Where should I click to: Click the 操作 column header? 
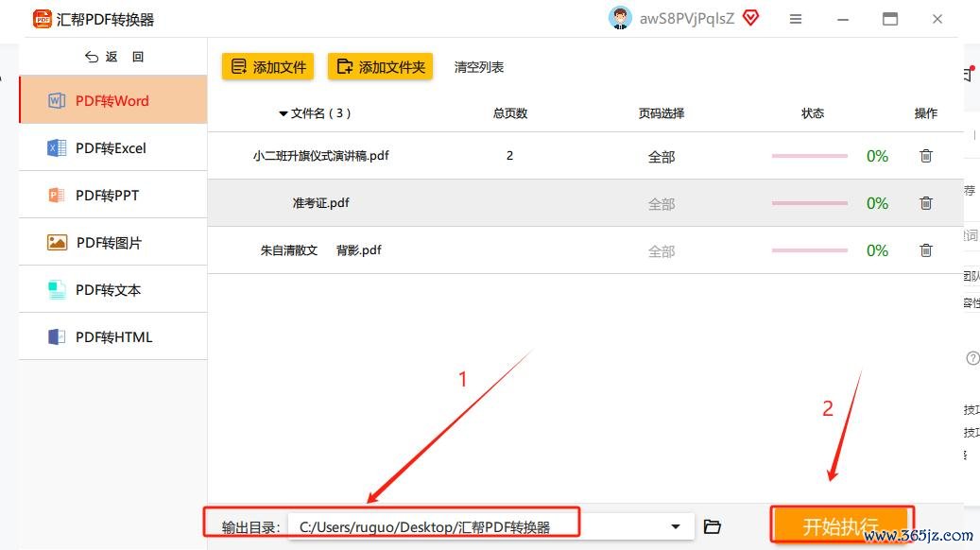[925, 113]
